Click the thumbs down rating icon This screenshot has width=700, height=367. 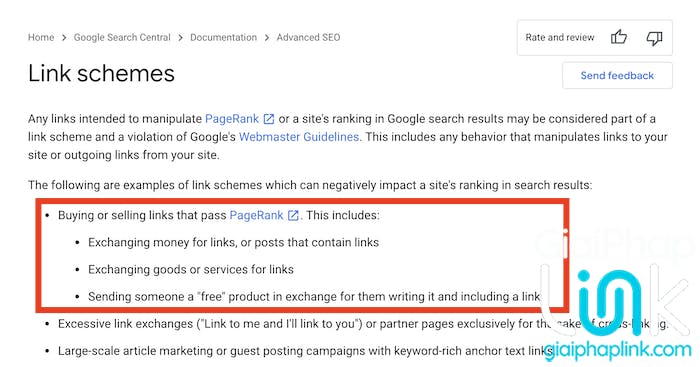(x=654, y=38)
